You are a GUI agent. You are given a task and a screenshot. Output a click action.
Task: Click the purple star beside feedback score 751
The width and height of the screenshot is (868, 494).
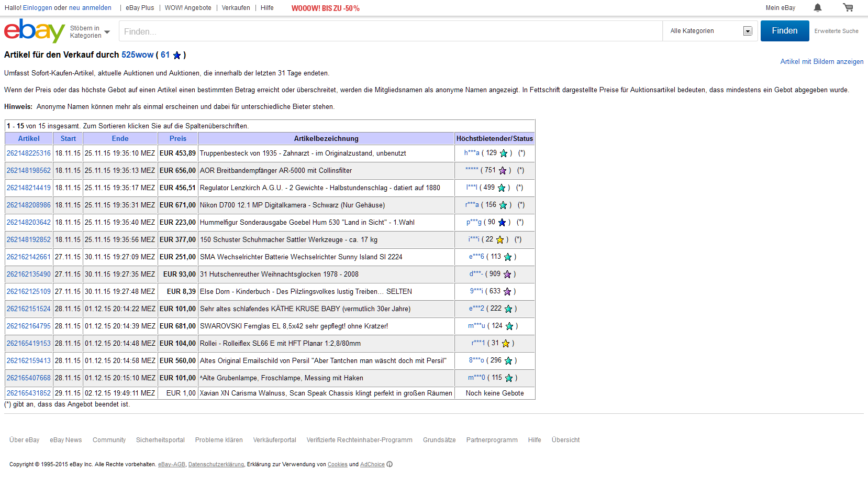pyautogui.click(x=503, y=171)
